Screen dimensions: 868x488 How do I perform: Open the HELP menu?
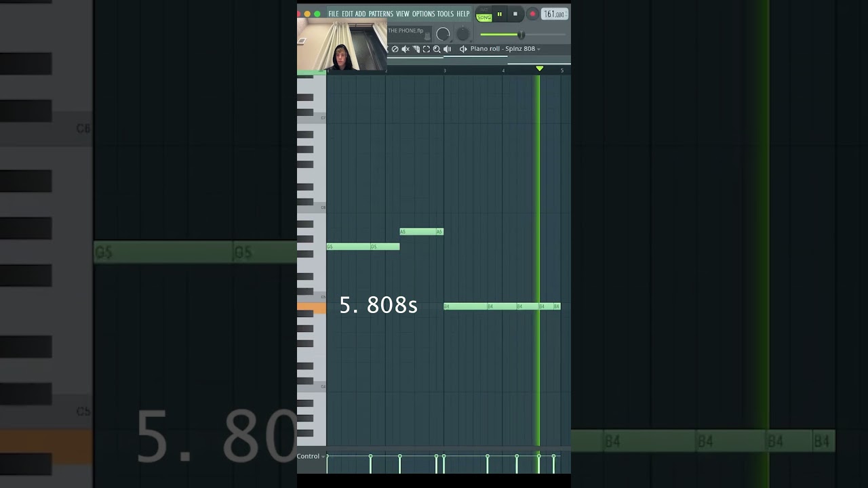tap(463, 14)
